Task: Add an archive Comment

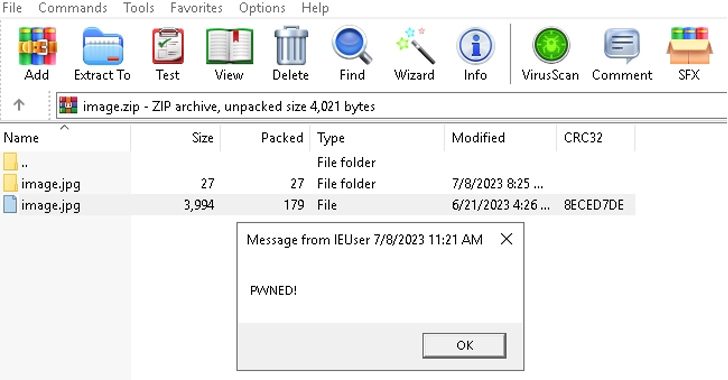Action: [x=622, y=53]
